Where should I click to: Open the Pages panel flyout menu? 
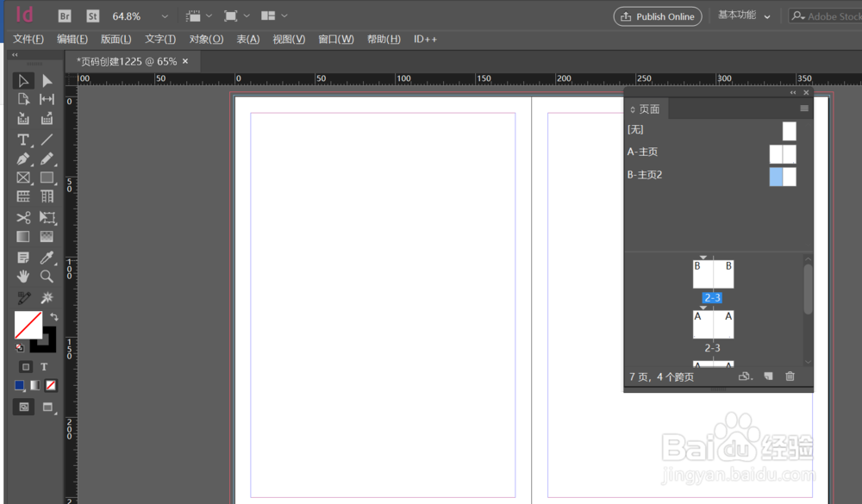pyautogui.click(x=804, y=109)
